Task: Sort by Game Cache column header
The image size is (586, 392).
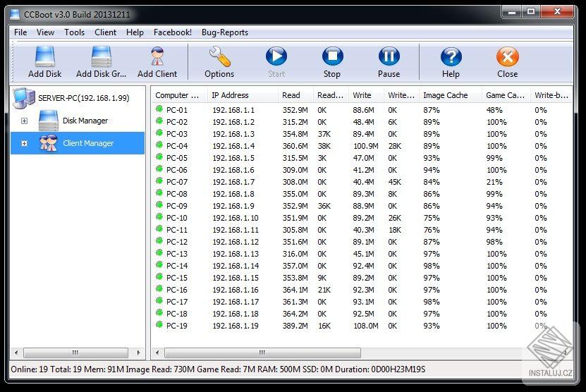Action: click(x=506, y=95)
